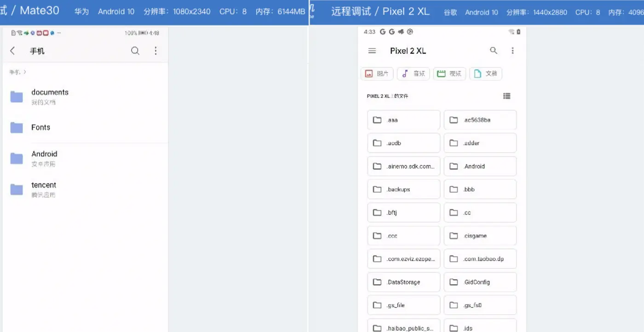The image size is (644, 332).
Task: Open the .gs_file folder
Action: tap(404, 305)
